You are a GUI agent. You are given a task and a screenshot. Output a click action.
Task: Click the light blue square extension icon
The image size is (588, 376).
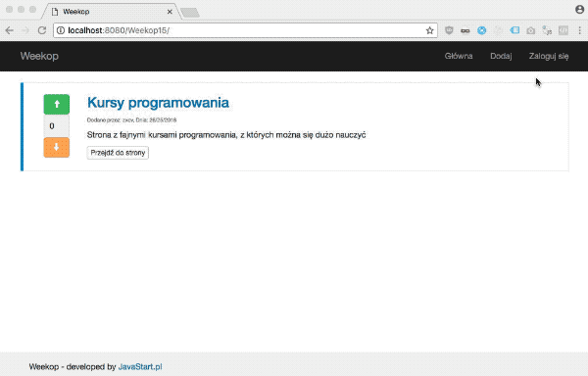tap(514, 30)
